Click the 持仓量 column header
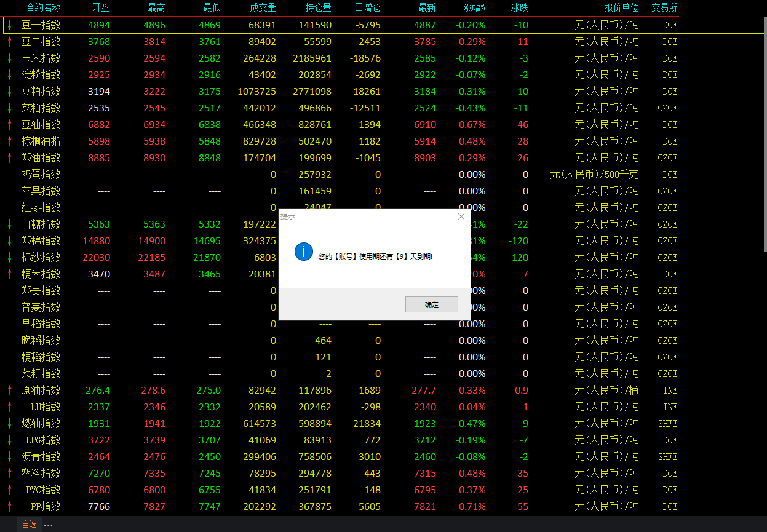Image resolution: width=767 pixels, height=532 pixels. tap(318, 8)
